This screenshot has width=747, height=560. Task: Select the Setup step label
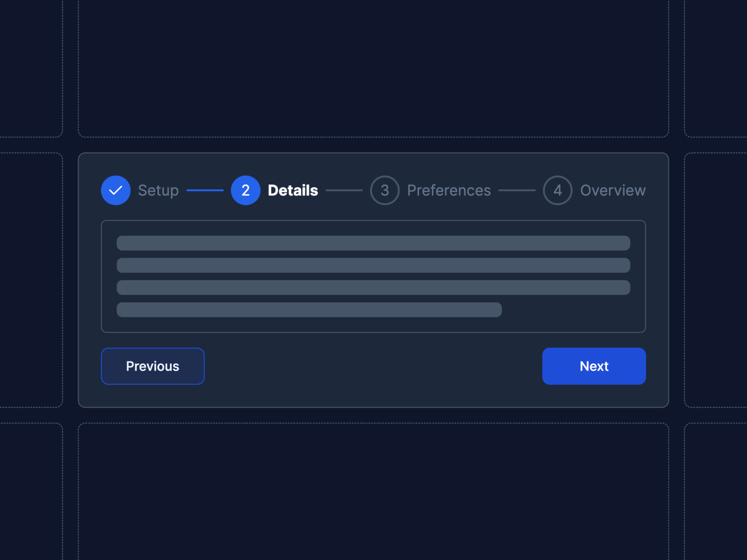[x=158, y=190]
